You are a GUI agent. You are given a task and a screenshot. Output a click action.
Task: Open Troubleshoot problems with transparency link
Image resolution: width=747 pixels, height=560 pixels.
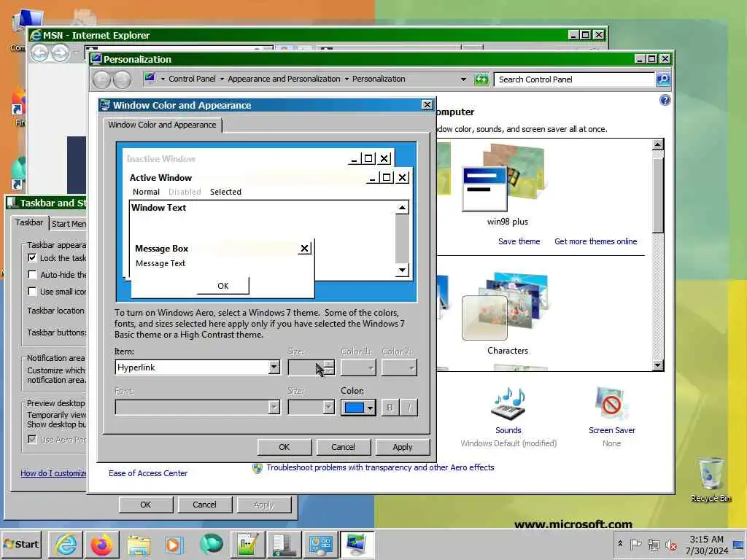coord(379,467)
